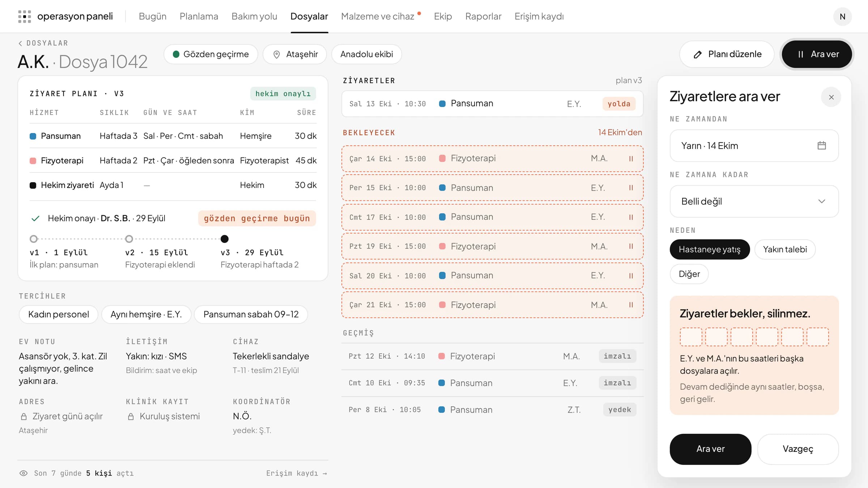
Task: Select Yakın talebi reason
Action: pyautogui.click(x=785, y=249)
